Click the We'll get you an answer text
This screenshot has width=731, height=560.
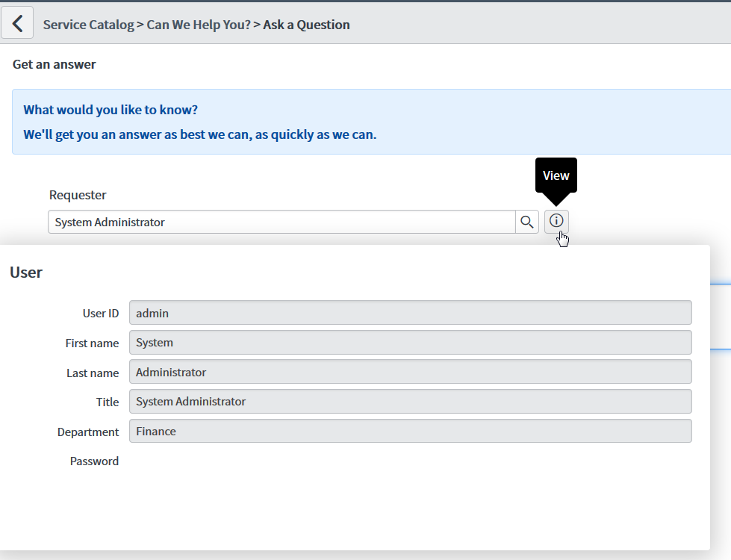[200, 134]
